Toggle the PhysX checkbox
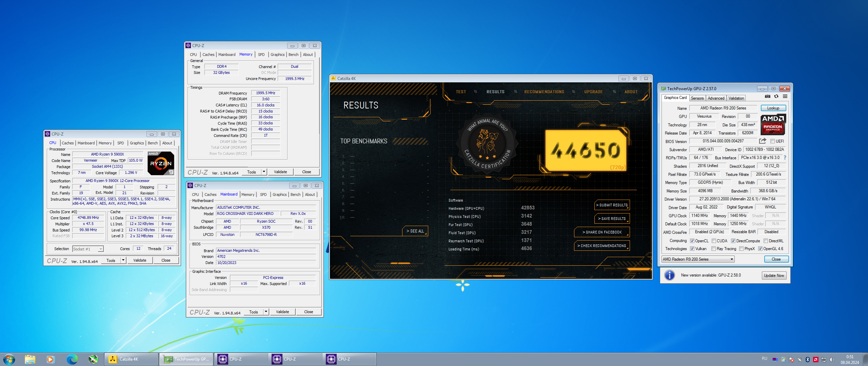Screen dimensions: 868x366 pyautogui.click(x=742, y=249)
